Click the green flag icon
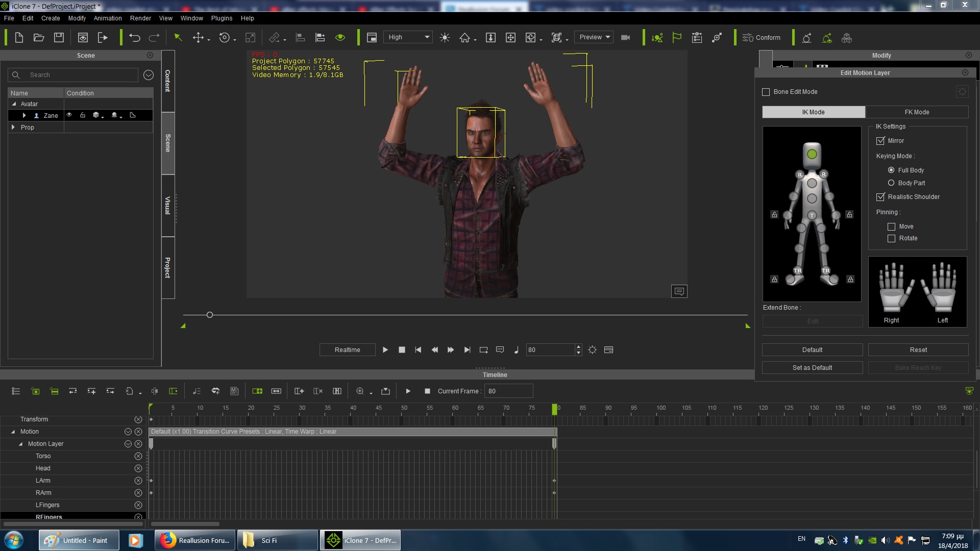This screenshot has width=980, height=551. click(x=677, y=37)
